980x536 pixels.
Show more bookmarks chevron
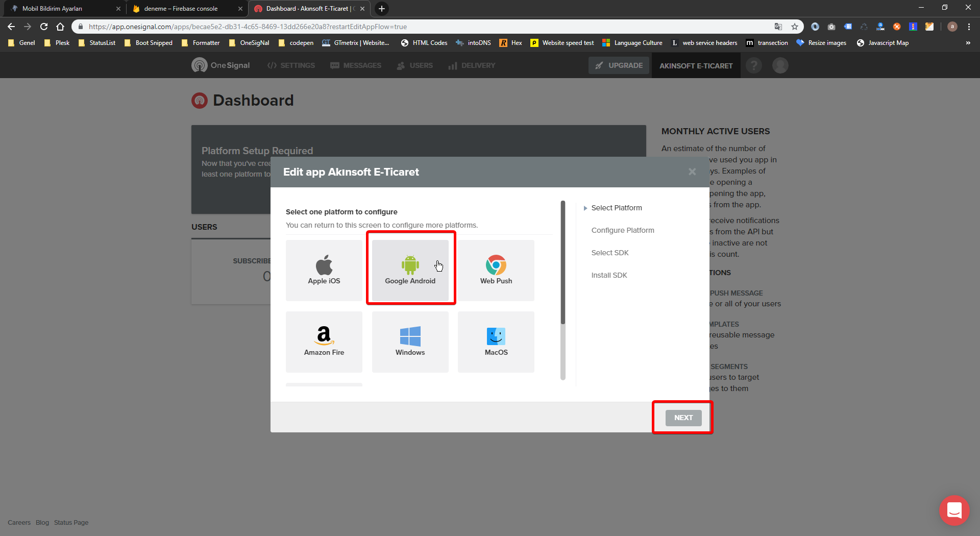click(968, 43)
